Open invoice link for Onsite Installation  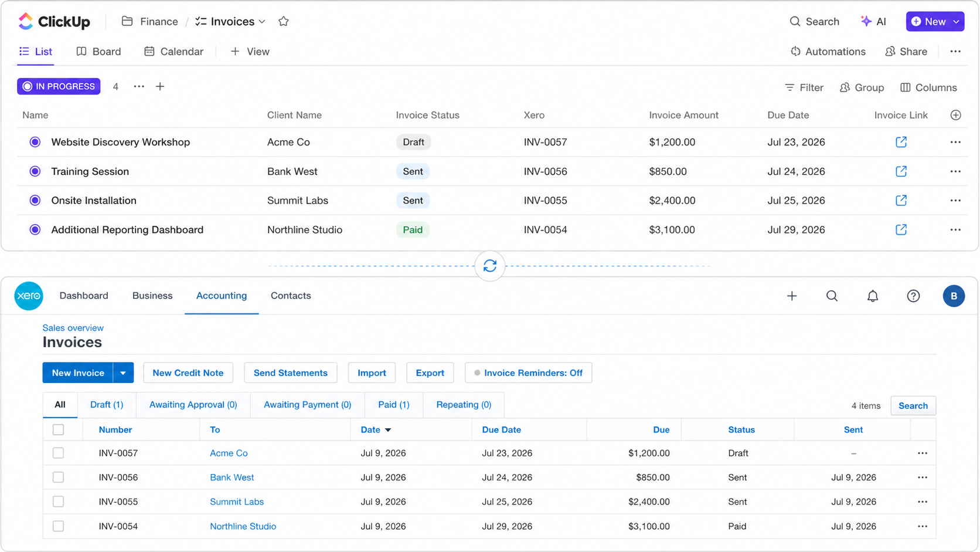[901, 201]
